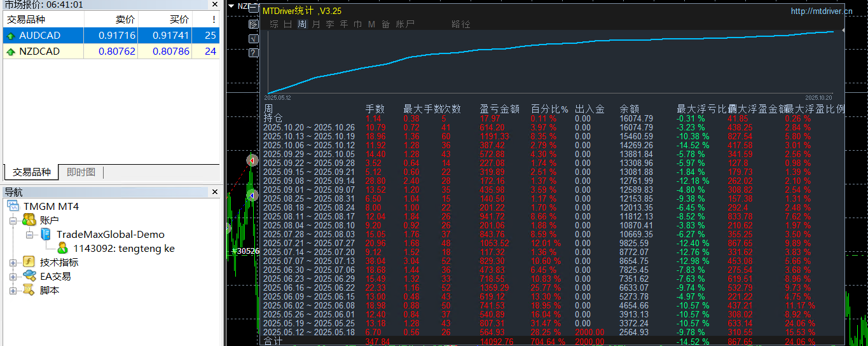The image size is (868, 346).
Task: Click the 2025.10.20 ~ 2025.10.26 week row
Action: click(554, 127)
